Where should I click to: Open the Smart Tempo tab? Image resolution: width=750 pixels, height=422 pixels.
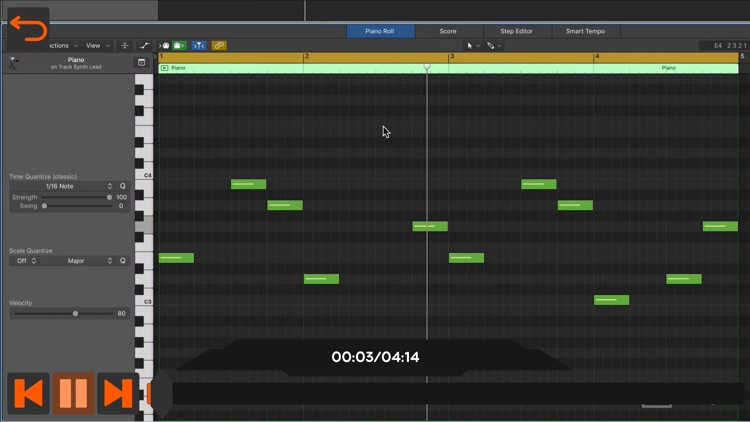coord(585,31)
